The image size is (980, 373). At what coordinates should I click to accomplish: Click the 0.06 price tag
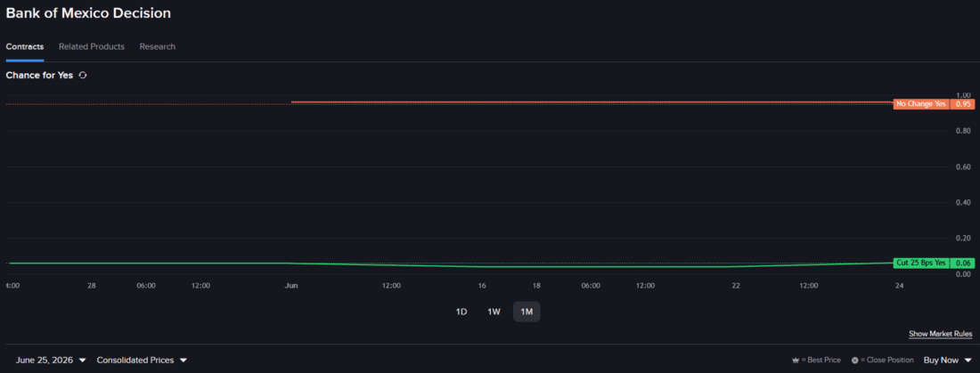962,263
